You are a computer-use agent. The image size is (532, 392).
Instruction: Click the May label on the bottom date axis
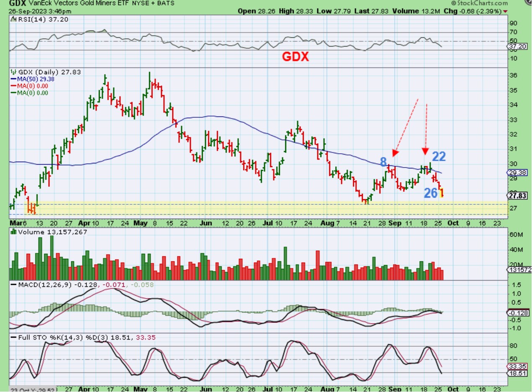coord(141,389)
